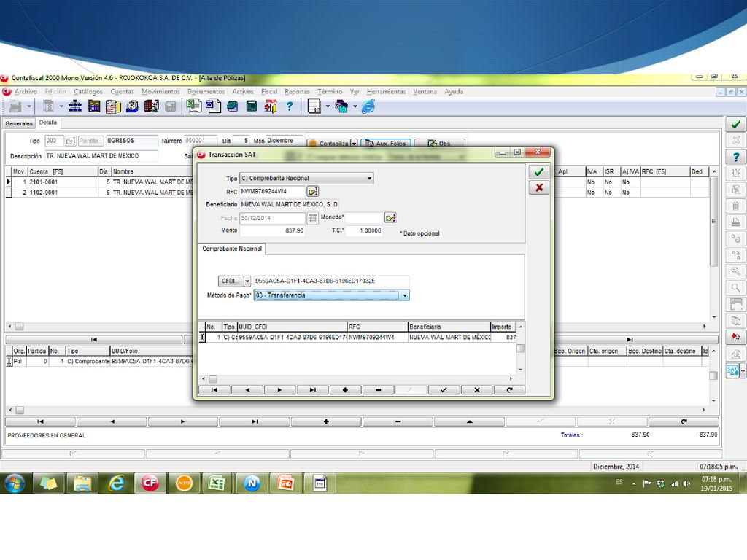747x560 pixels.
Task: Click the CFDI button
Action: (231, 281)
